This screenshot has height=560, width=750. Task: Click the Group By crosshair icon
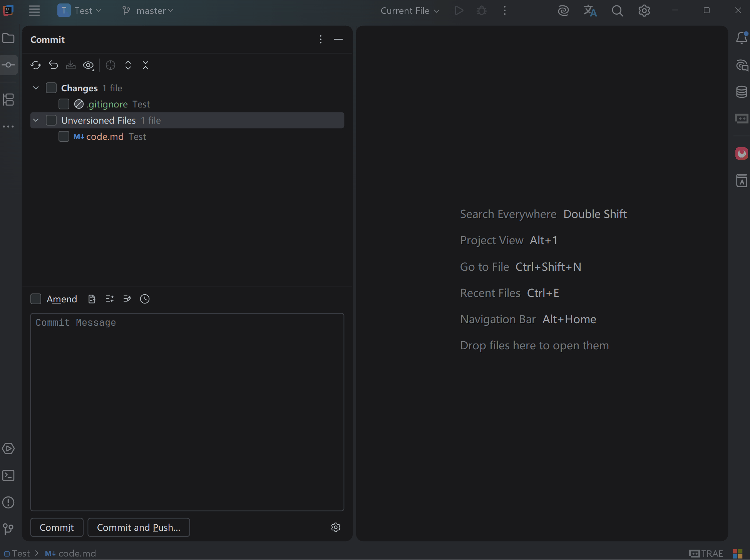point(110,65)
